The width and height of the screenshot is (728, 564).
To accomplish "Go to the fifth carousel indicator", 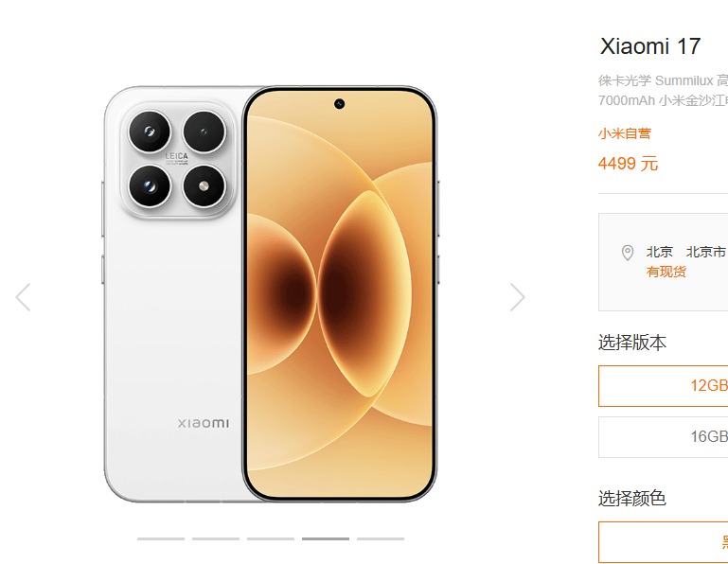I will coord(381,539).
